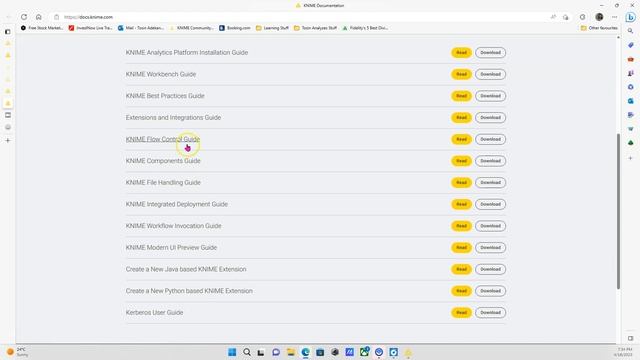Expand the Learning Stuff bookmarks folder
The image size is (640, 360).
[272, 28]
